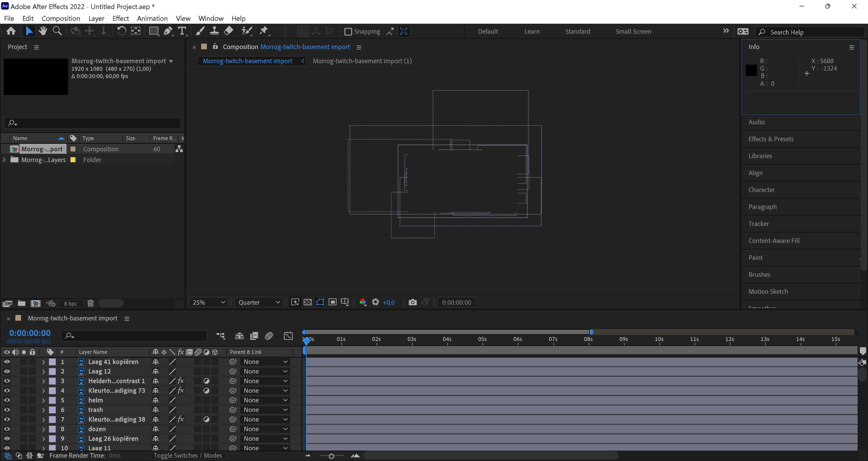This screenshot has width=868, height=461.
Task: Click the timeline zoom slider handle
Action: pos(331,456)
